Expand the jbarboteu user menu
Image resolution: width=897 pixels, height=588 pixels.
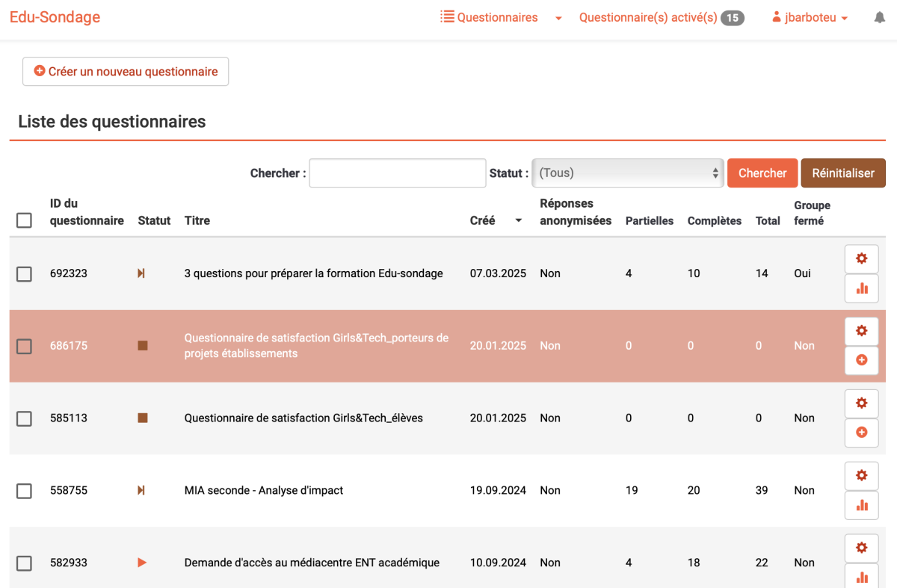tap(810, 18)
